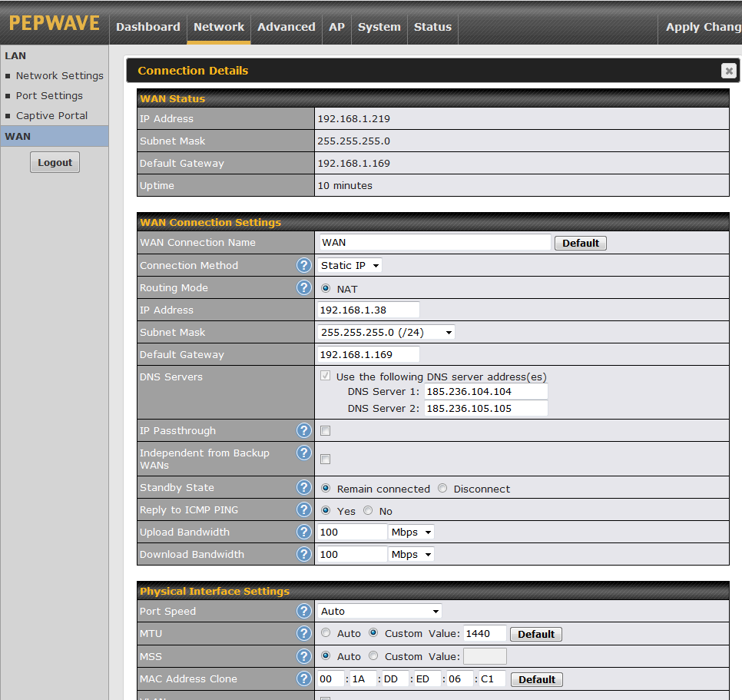Open help for Standby State
Image resolution: width=742 pixels, height=700 pixels.
point(303,487)
